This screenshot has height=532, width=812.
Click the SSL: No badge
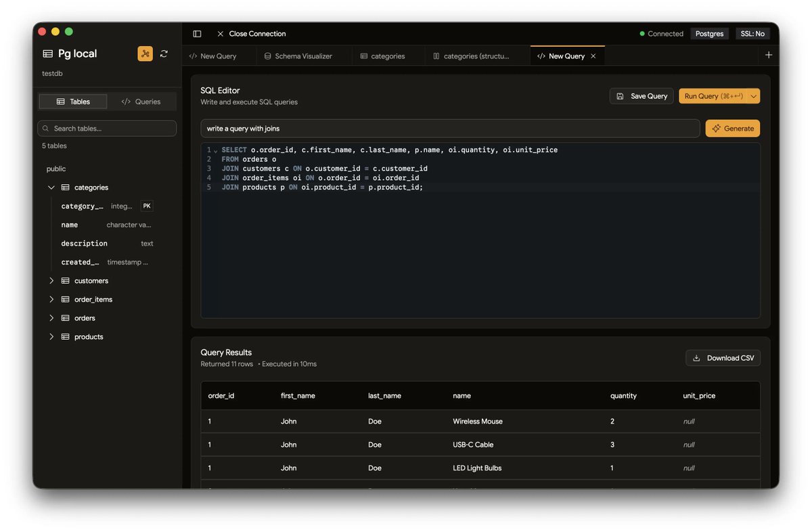click(x=752, y=34)
